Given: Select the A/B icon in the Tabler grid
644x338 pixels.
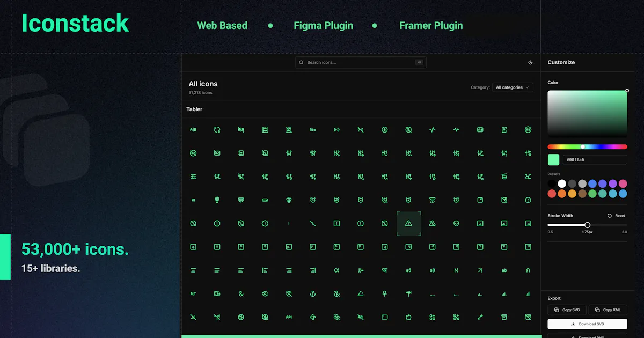Looking at the screenshot, I should point(193,130).
